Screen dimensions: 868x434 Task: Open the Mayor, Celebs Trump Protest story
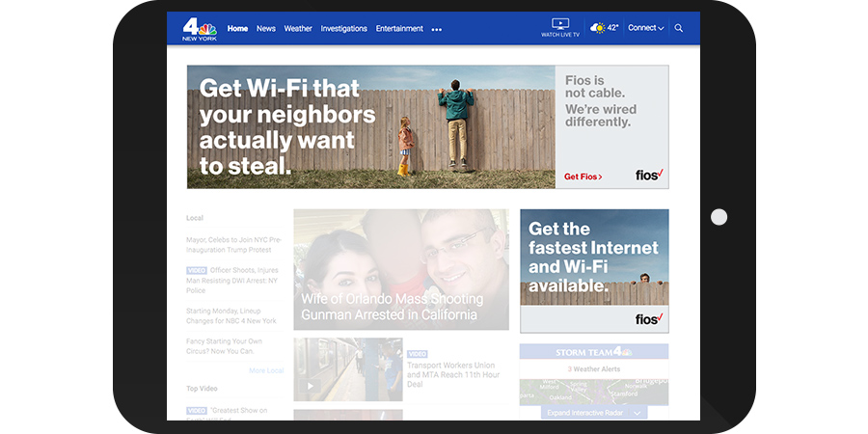[x=233, y=245]
